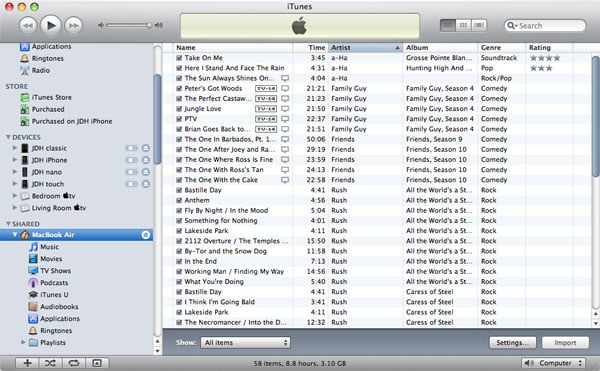Uncheck Peter's Got Woods checkbox
The height and width of the screenshot is (371, 600).
179,88
